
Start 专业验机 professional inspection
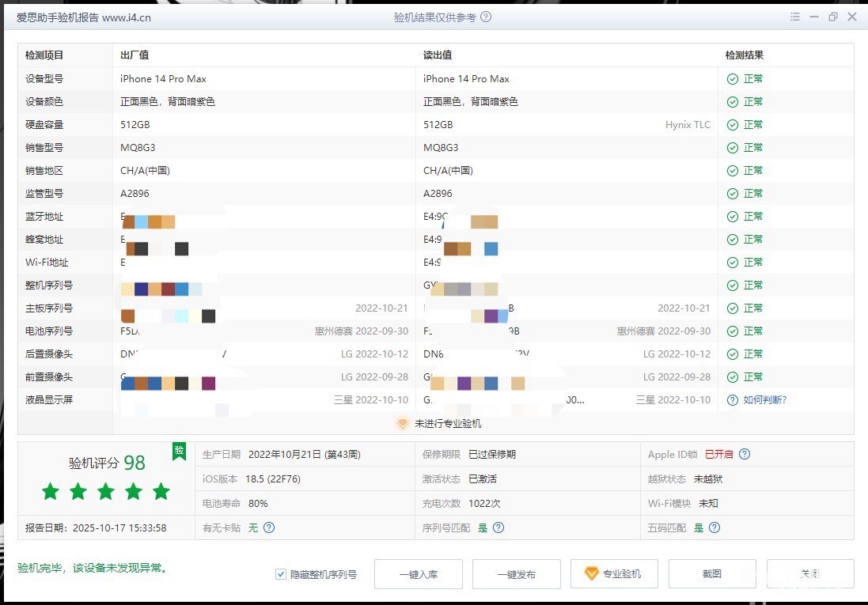click(614, 574)
